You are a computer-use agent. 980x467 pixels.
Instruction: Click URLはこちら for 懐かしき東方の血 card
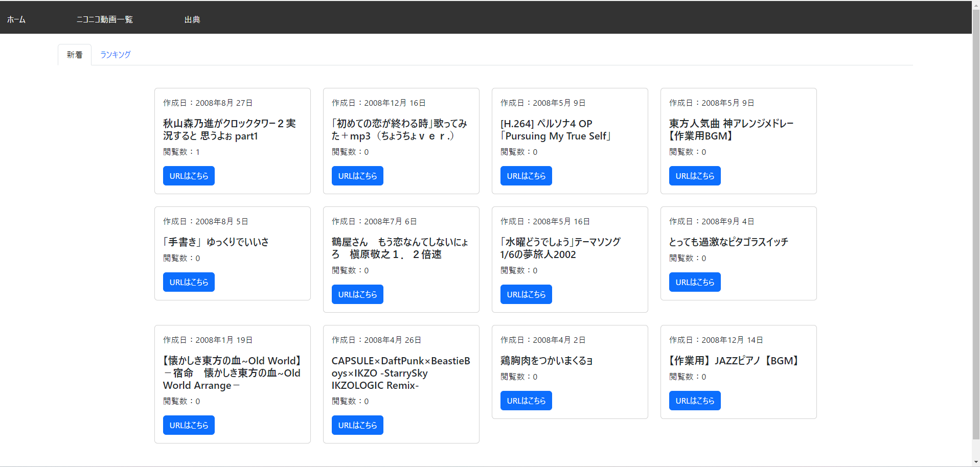[x=188, y=425]
